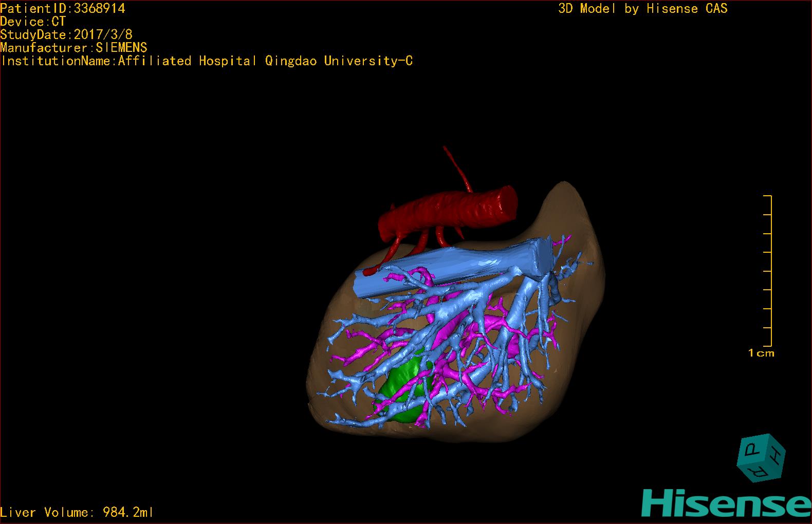The width and height of the screenshot is (812, 524).
Task: Click the P face of the orientation cube
Action: click(753, 448)
